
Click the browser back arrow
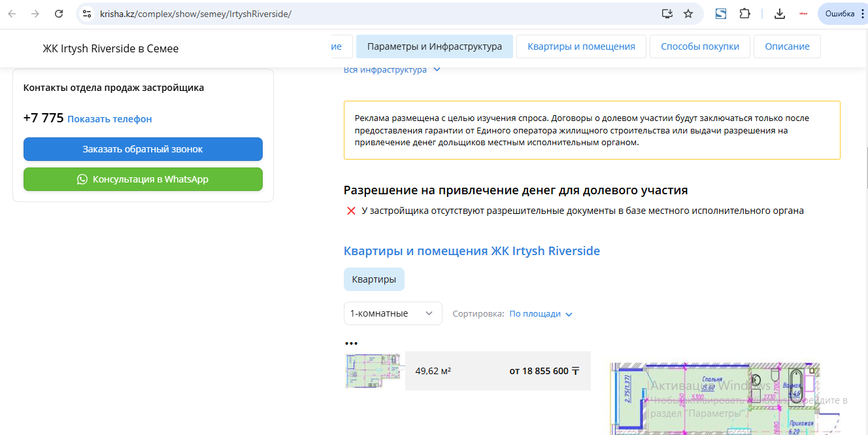pyautogui.click(x=12, y=14)
